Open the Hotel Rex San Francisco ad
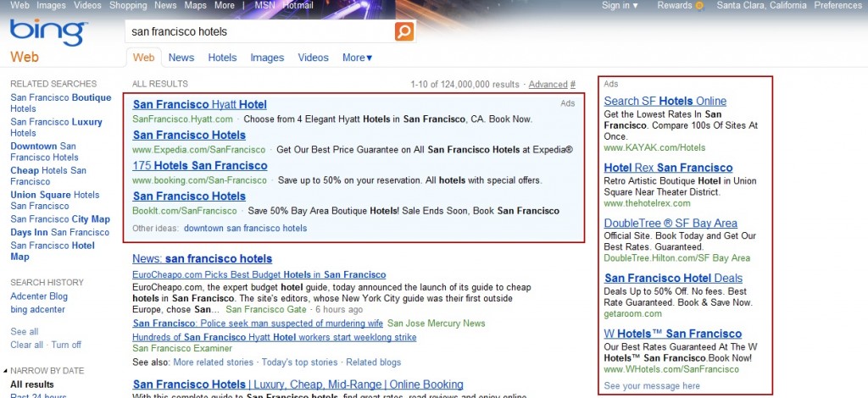868x398 pixels. [x=668, y=168]
